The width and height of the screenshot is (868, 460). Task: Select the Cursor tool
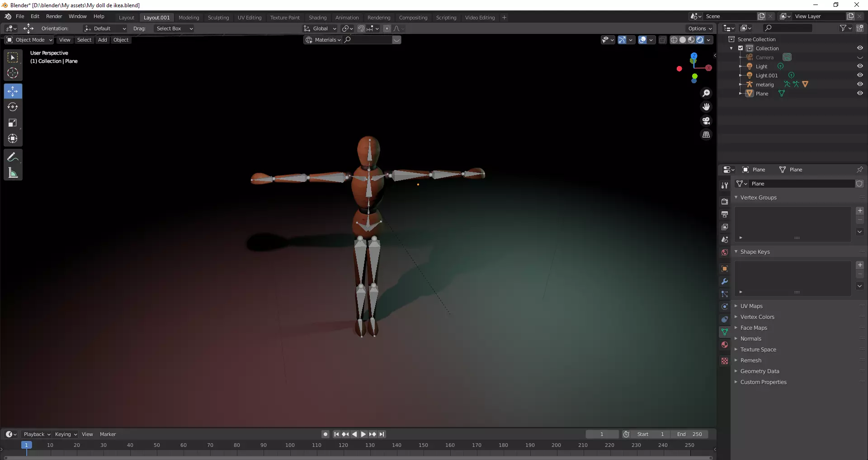(x=13, y=73)
